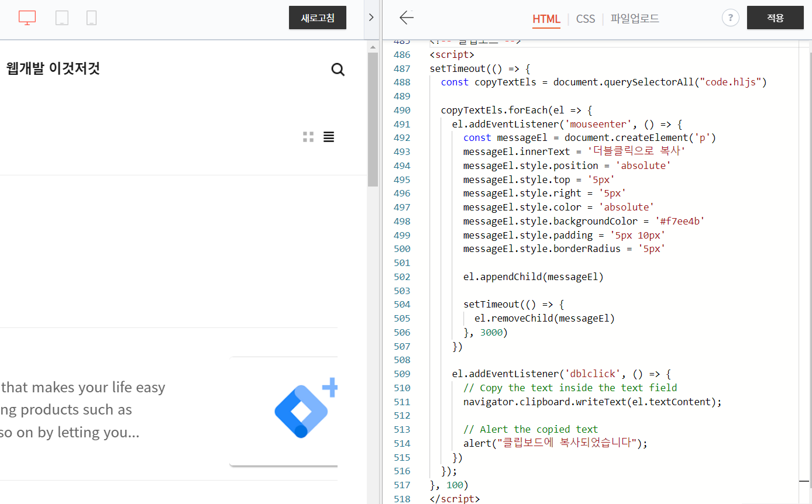Click navigator.clipboard.writeText line
The width and height of the screenshot is (812, 504).
(x=593, y=402)
